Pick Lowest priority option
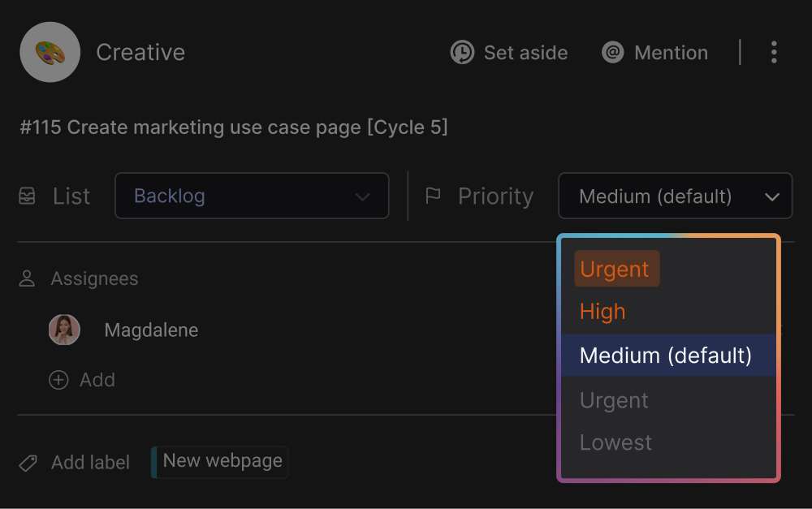The image size is (812, 509). click(615, 442)
